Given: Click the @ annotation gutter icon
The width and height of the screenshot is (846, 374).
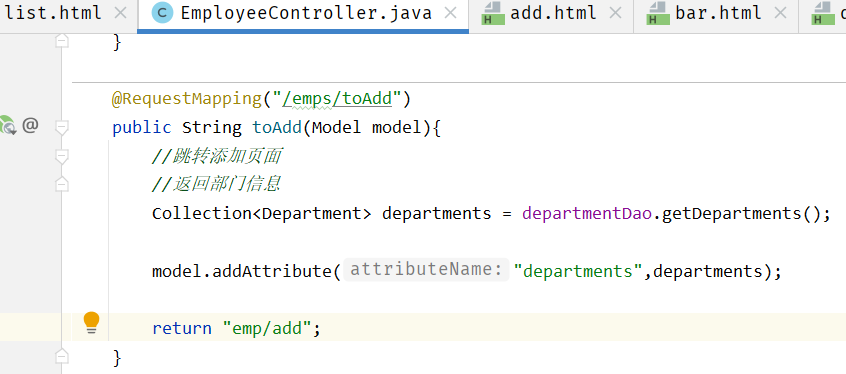Looking at the screenshot, I should pyautogui.click(x=30, y=126).
